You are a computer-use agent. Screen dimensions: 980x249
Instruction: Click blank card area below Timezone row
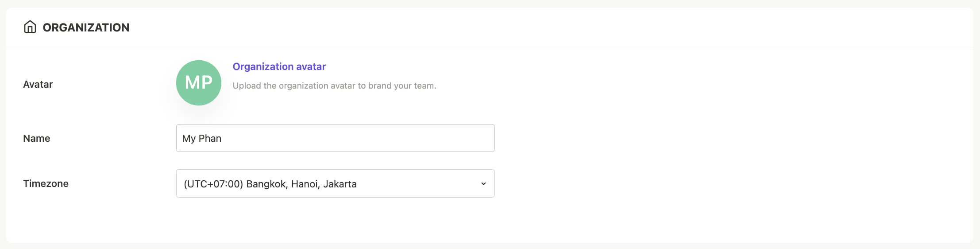(335, 220)
